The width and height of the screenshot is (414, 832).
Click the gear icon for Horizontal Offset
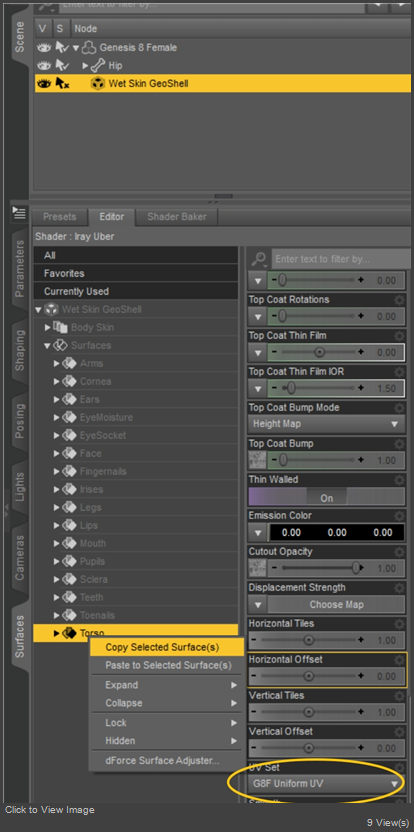click(399, 660)
